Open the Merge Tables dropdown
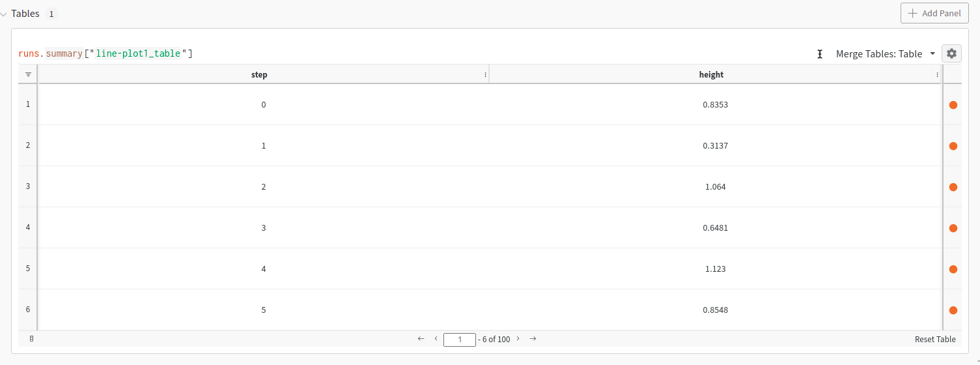 [x=885, y=53]
